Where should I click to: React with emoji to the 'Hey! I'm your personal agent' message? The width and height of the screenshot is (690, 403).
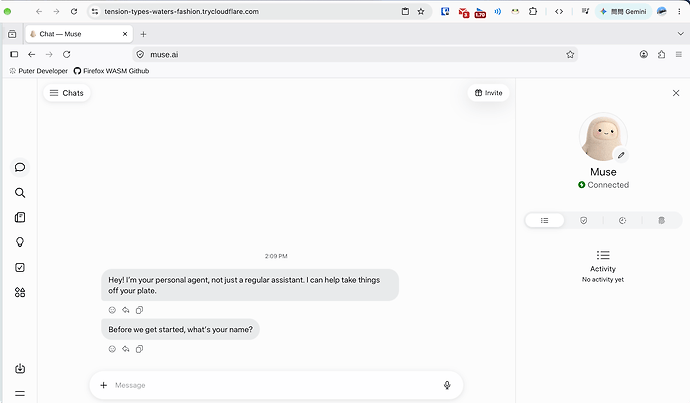[112, 310]
